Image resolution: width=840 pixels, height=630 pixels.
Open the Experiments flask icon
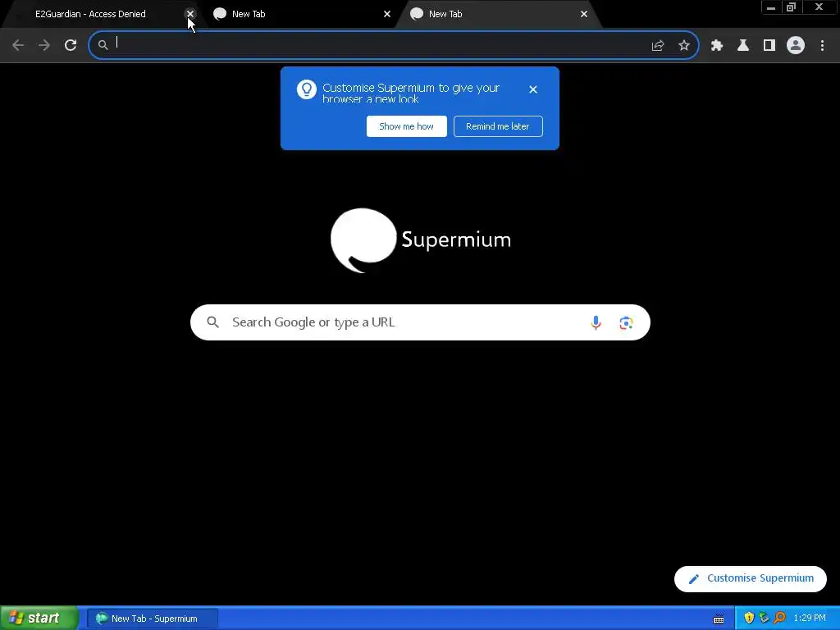tap(742, 46)
